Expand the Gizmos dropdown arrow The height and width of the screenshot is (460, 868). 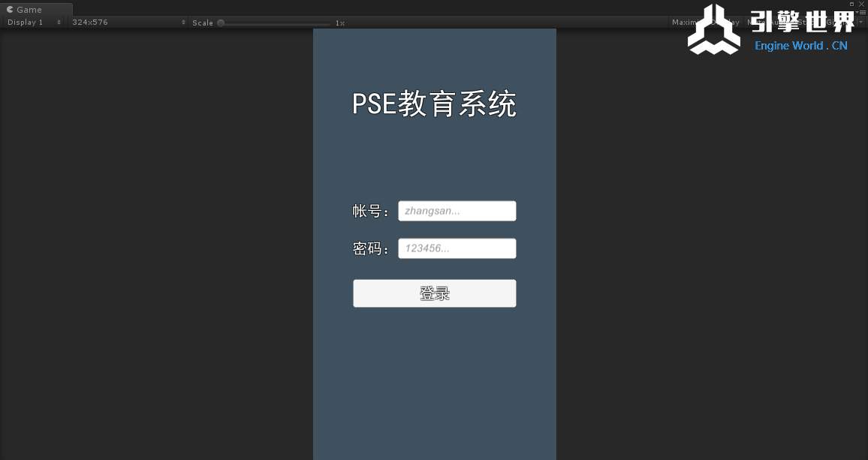[x=860, y=23]
